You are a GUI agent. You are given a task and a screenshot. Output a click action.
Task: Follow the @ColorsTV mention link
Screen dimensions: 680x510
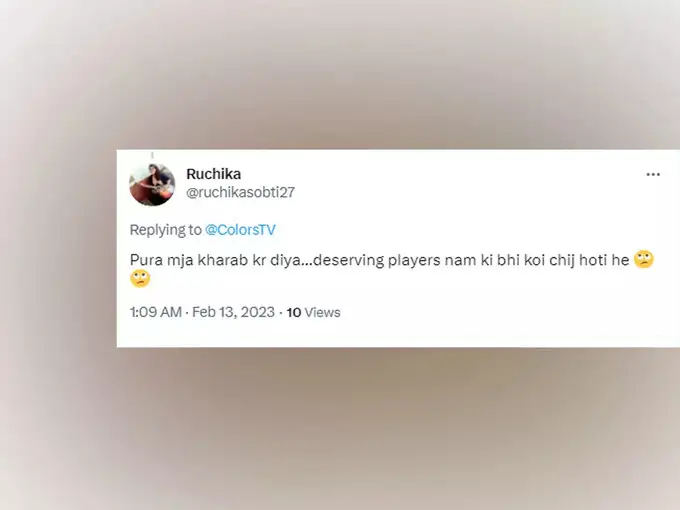(240, 229)
